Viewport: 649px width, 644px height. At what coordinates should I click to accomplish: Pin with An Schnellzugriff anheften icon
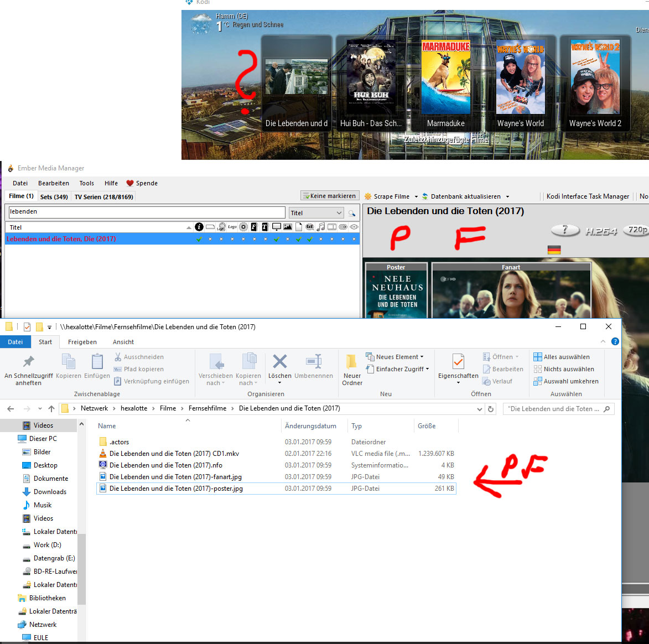click(29, 361)
